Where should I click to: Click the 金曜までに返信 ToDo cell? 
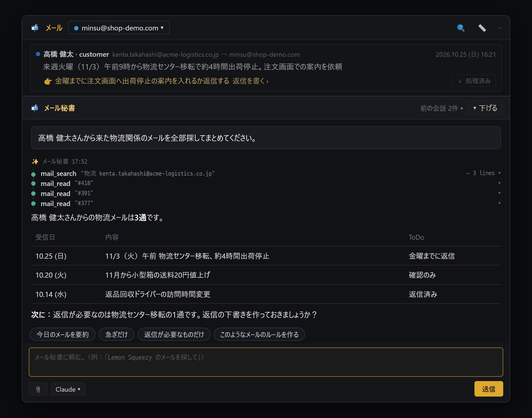432,256
